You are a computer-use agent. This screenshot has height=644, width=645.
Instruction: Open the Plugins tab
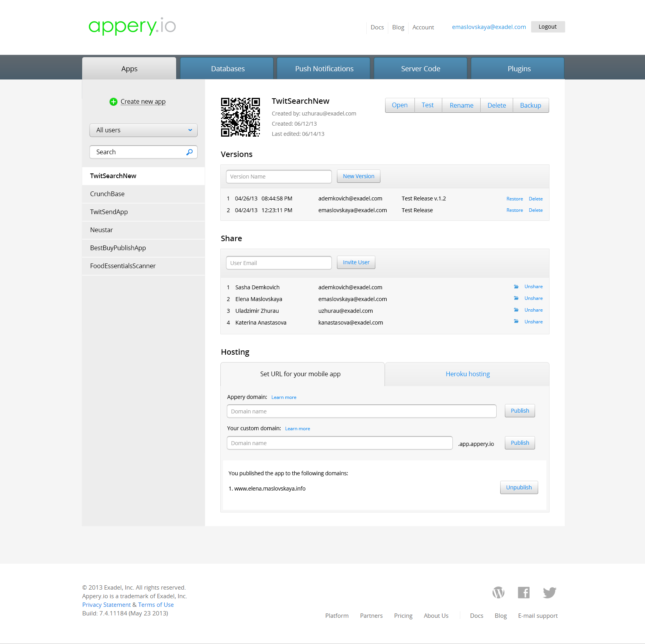[x=518, y=69]
